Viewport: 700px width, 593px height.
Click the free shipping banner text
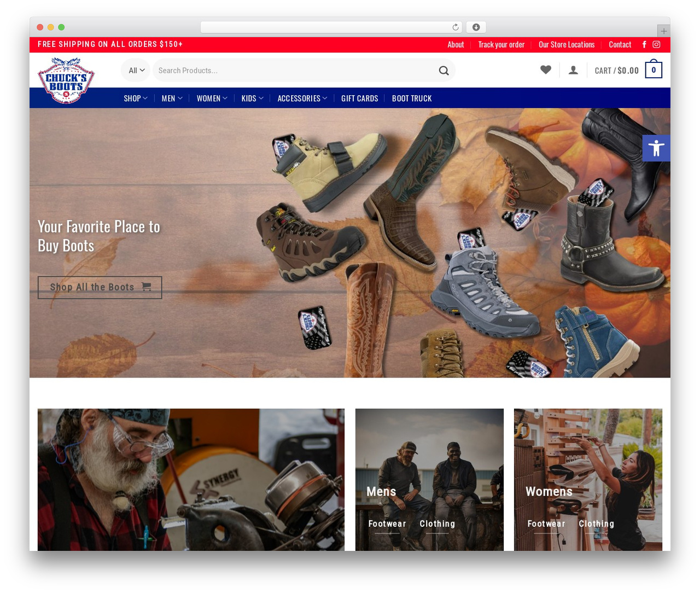(110, 44)
